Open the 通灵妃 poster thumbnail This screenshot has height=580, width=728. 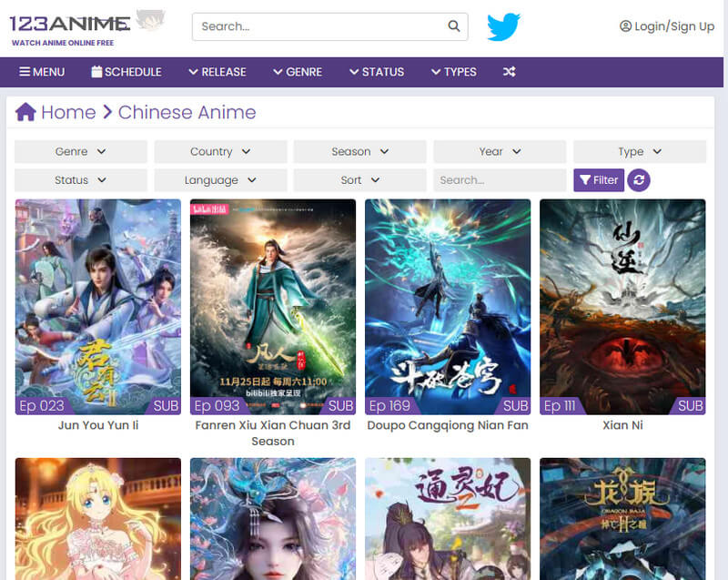448,519
